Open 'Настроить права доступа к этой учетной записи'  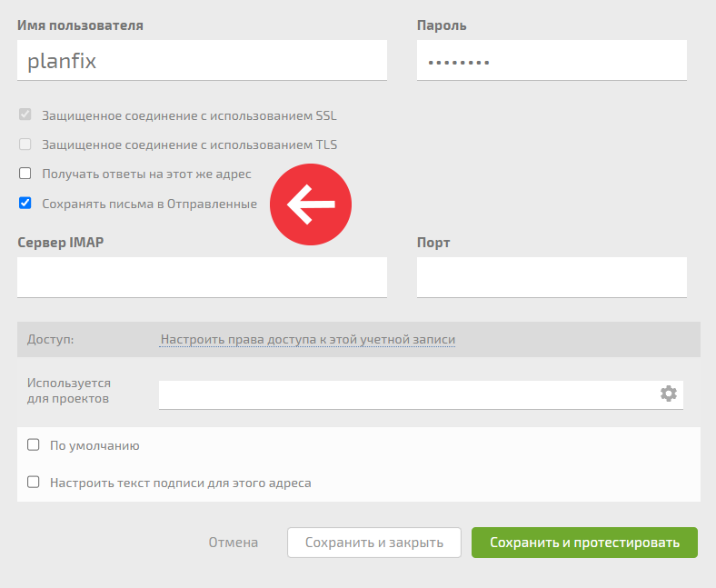[308, 340]
